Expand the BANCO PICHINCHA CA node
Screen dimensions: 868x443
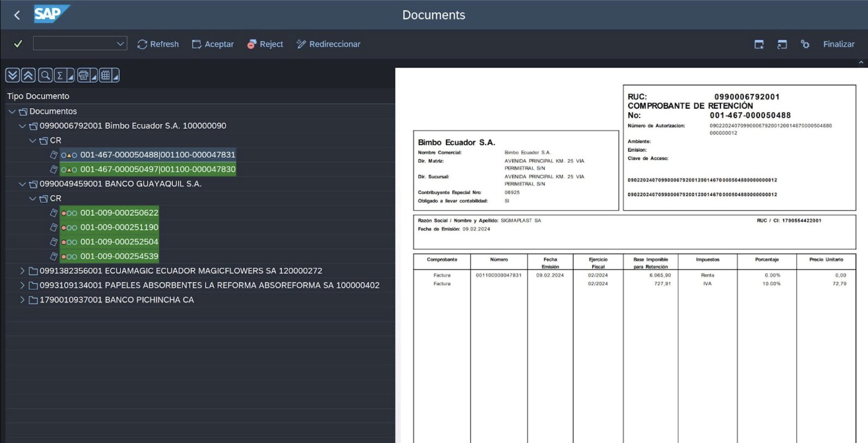point(22,300)
